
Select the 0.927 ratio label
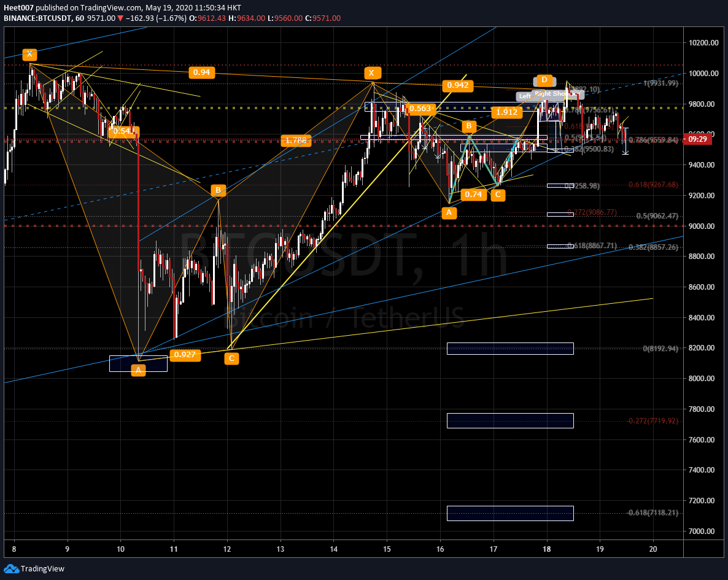click(x=185, y=355)
